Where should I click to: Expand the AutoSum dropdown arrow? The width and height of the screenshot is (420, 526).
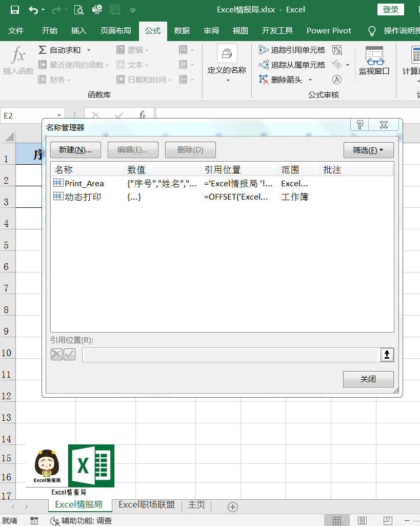(89, 50)
